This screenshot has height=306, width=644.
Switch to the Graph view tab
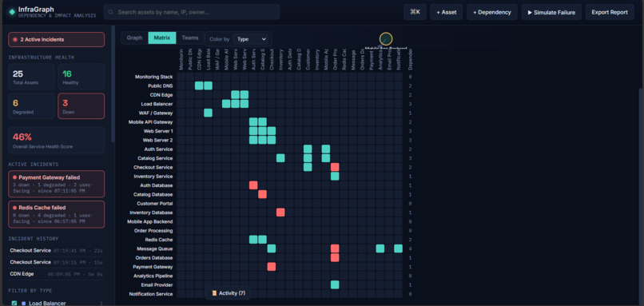pos(134,38)
